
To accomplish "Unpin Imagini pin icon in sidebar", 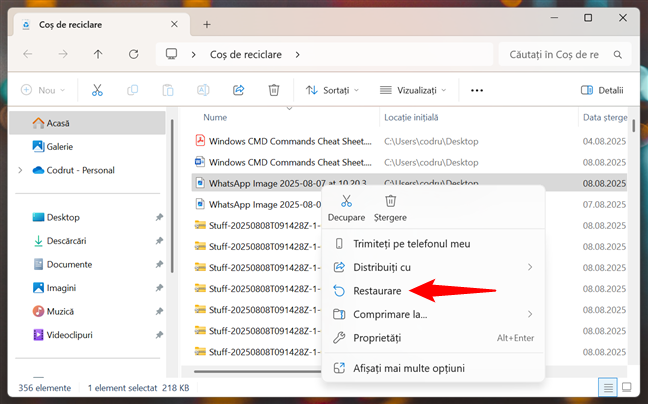I will 159,288.
